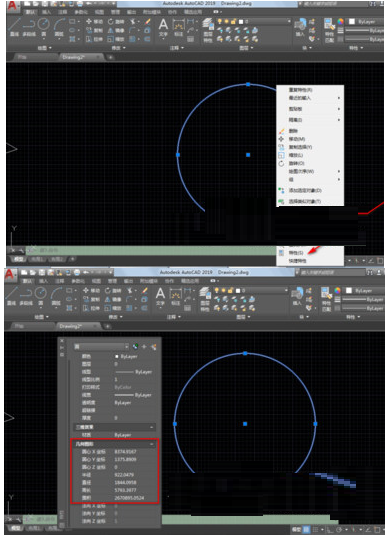Open 绘图次序(W) submenu in context menu
Image resolution: width=385 pixels, height=536 pixels.
pyautogui.click(x=310, y=171)
